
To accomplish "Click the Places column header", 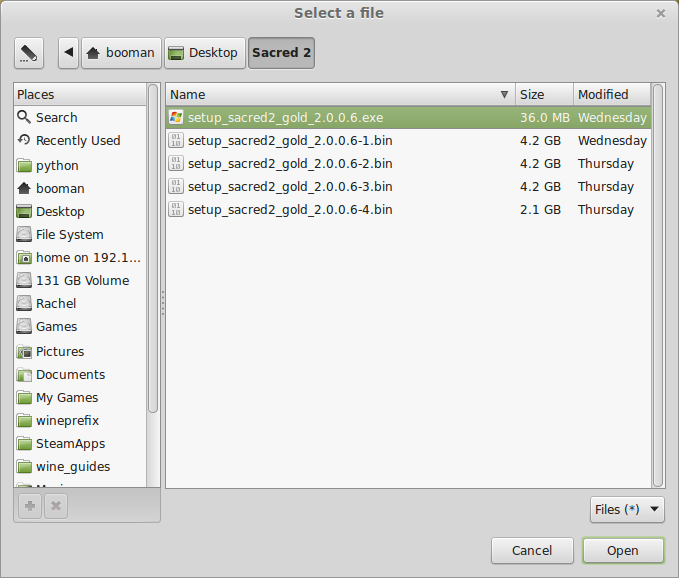I will coord(80,94).
